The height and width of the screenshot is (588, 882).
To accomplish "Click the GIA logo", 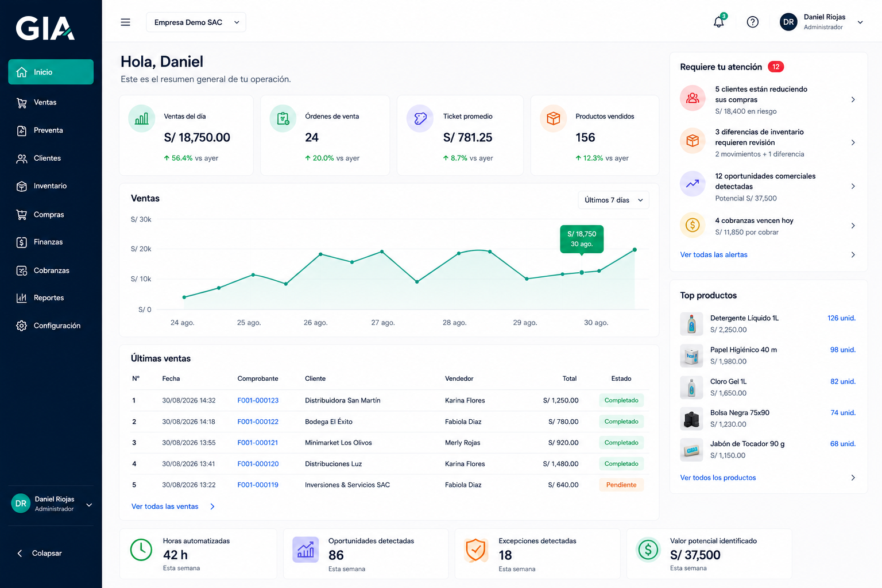I will point(45,28).
